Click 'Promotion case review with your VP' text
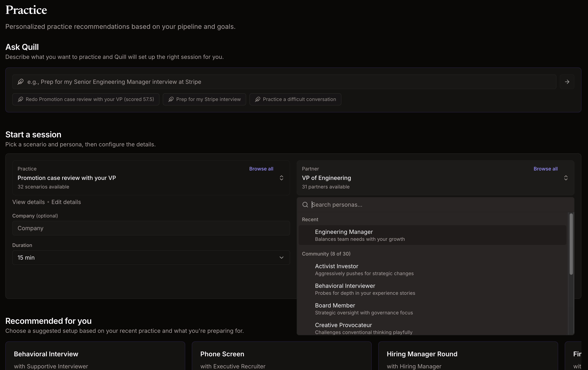This screenshot has height=370, width=588. (67, 178)
